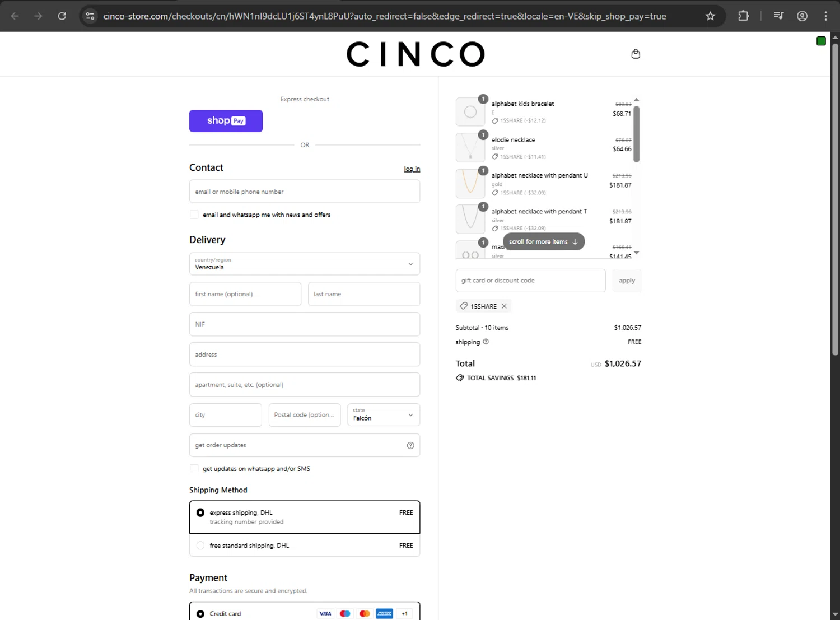The height and width of the screenshot is (620, 840).
Task: Click the order list scroll-down arrow
Action: [x=636, y=253]
